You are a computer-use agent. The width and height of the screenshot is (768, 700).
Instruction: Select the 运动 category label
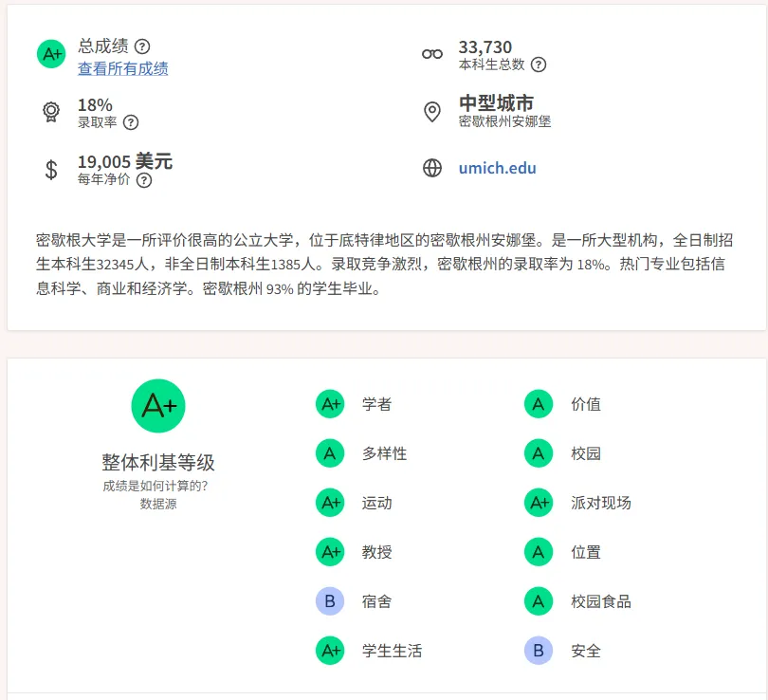pos(376,503)
